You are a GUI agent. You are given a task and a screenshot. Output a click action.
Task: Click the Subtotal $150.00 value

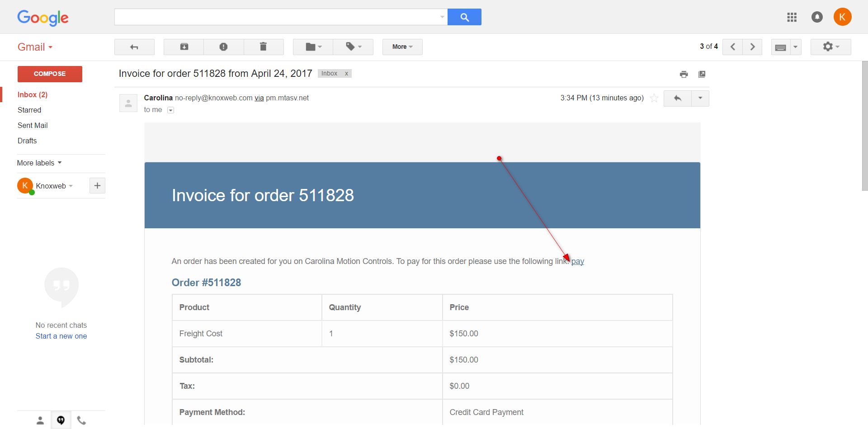pyautogui.click(x=464, y=360)
